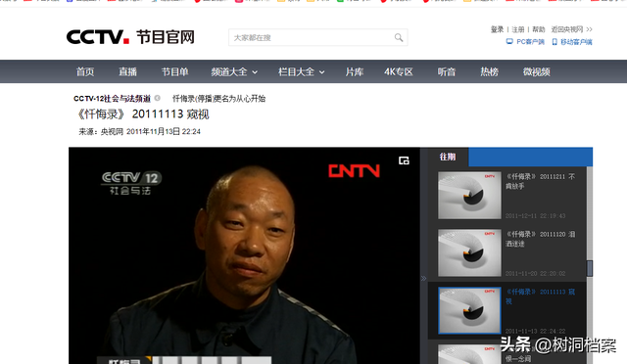Click the icon after CCTV-12社会与法频道
The width and height of the screenshot is (627, 364).
coord(158,98)
